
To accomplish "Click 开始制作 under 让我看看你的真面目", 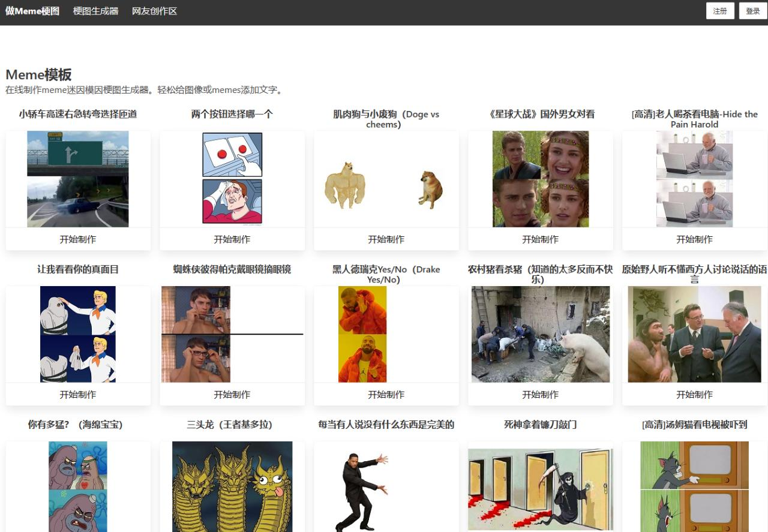I will 78,395.
